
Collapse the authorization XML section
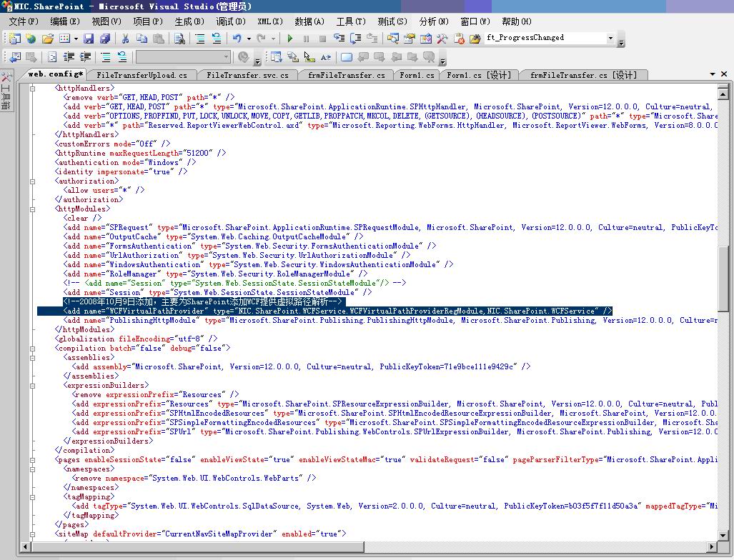tap(33, 181)
